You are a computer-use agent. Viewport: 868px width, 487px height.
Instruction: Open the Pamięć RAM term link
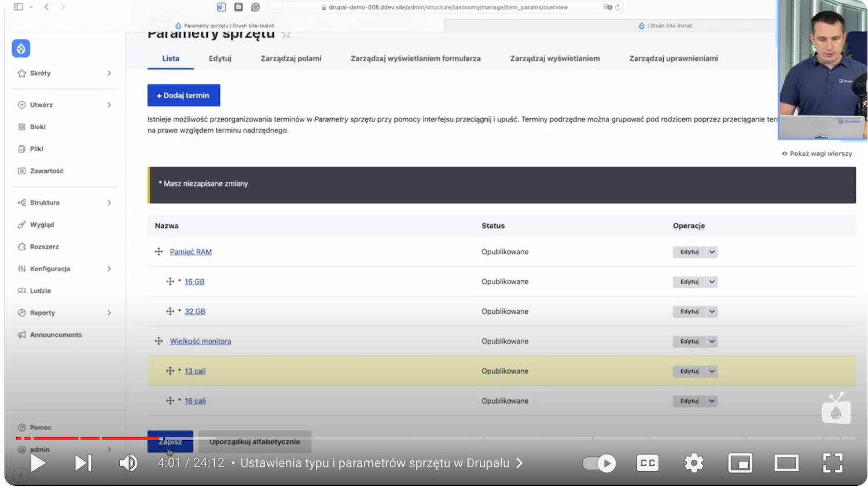coord(191,252)
